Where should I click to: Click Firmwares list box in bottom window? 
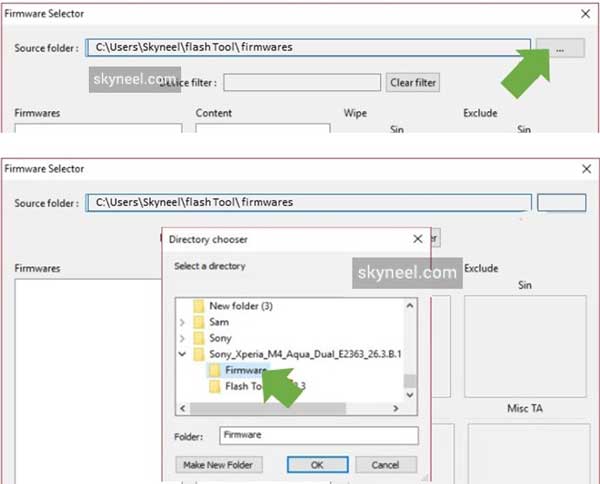[x=88, y=381]
